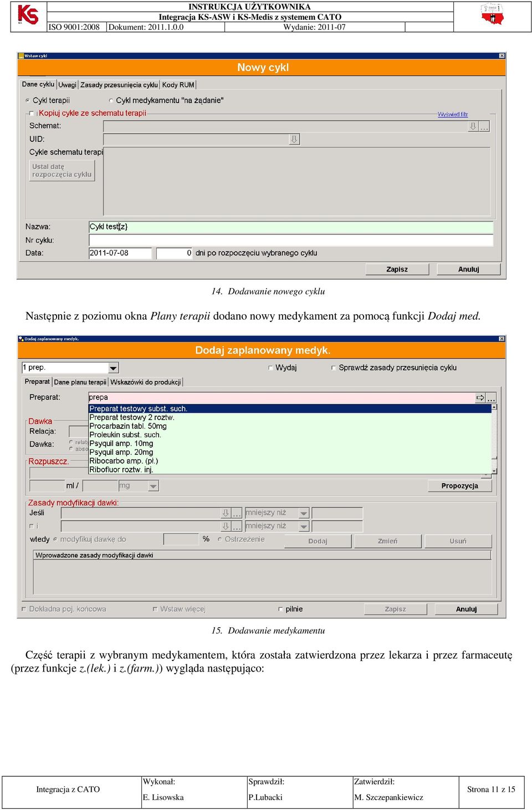The image size is (532, 810).
Task: Close the Dodaj zaplanowany medyk. window
Action: click(x=502, y=339)
